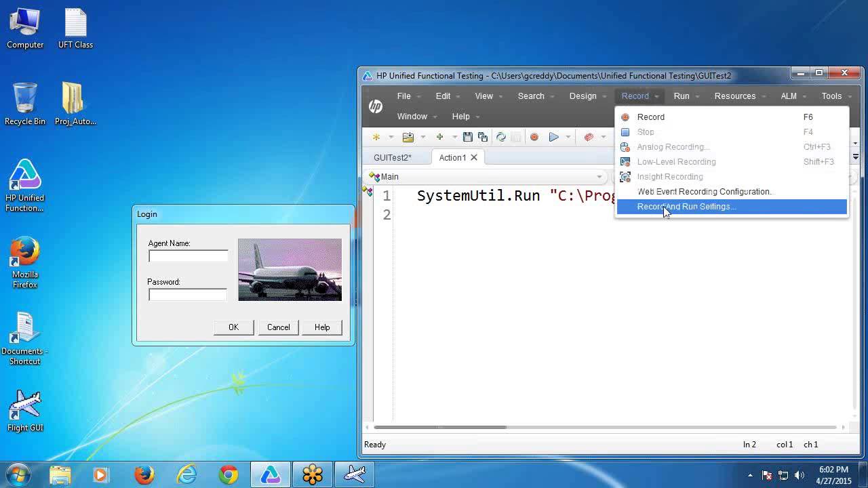The height and width of the screenshot is (488, 868).
Task: Click the New test star icon in UFT toolbar
Action: tap(376, 137)
